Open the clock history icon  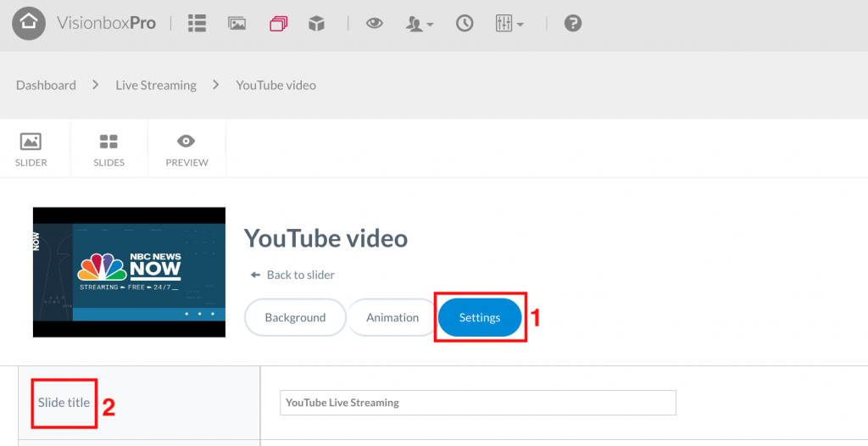click(465, 23)
